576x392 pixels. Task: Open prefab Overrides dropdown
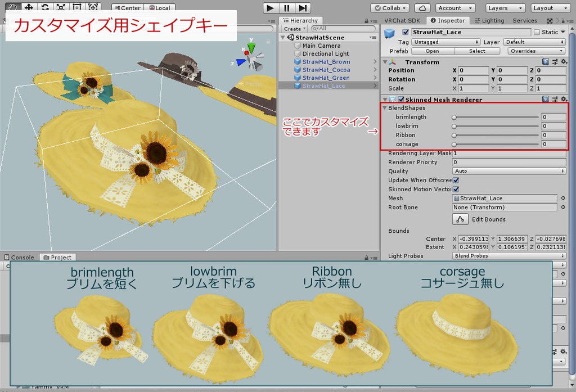(x=537, y=51)
